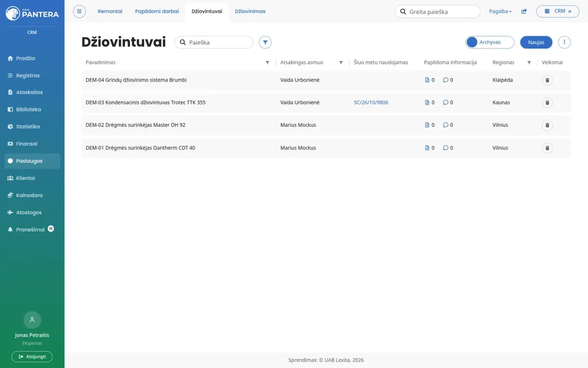This screenshot has height=368, width=588.
Task: Open the three-dot more options button
Action: coord(564,42)
